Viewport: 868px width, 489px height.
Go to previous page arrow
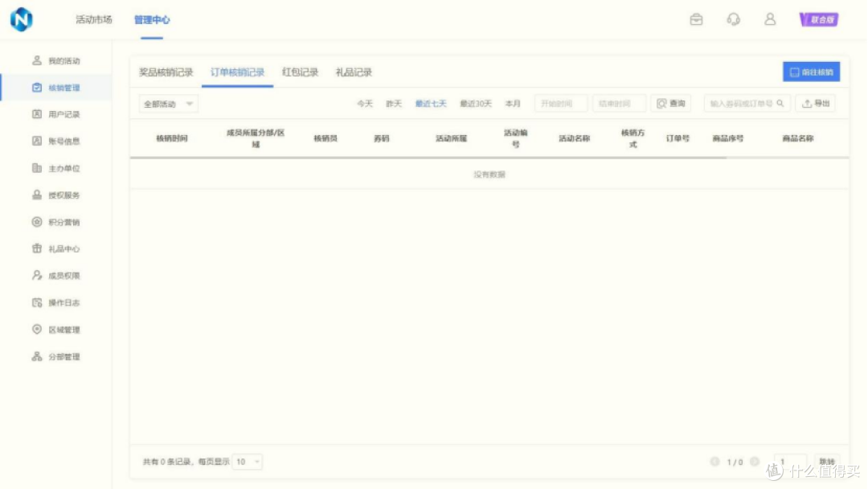714,462
